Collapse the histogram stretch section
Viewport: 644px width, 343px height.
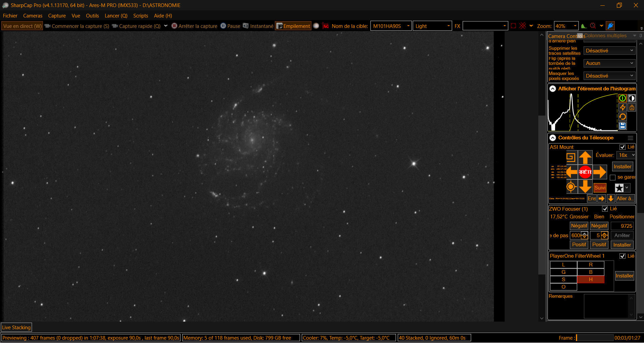coord(553,89)
